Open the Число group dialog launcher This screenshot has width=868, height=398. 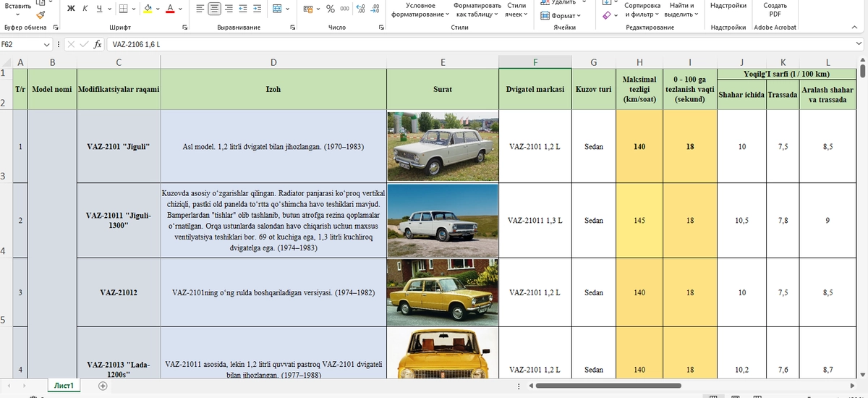[382, 27]
